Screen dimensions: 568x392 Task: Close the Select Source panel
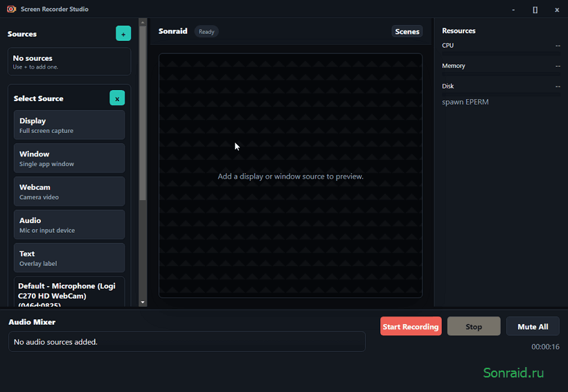point(117,98)
